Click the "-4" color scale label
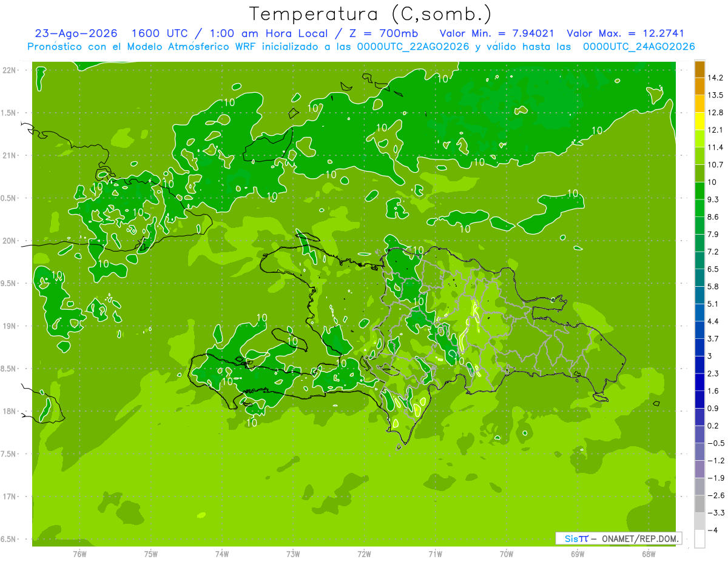 (712, 530)
